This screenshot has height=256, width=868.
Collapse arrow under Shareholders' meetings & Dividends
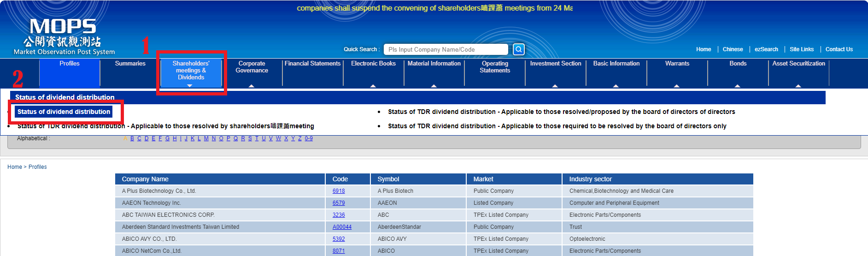189,86
